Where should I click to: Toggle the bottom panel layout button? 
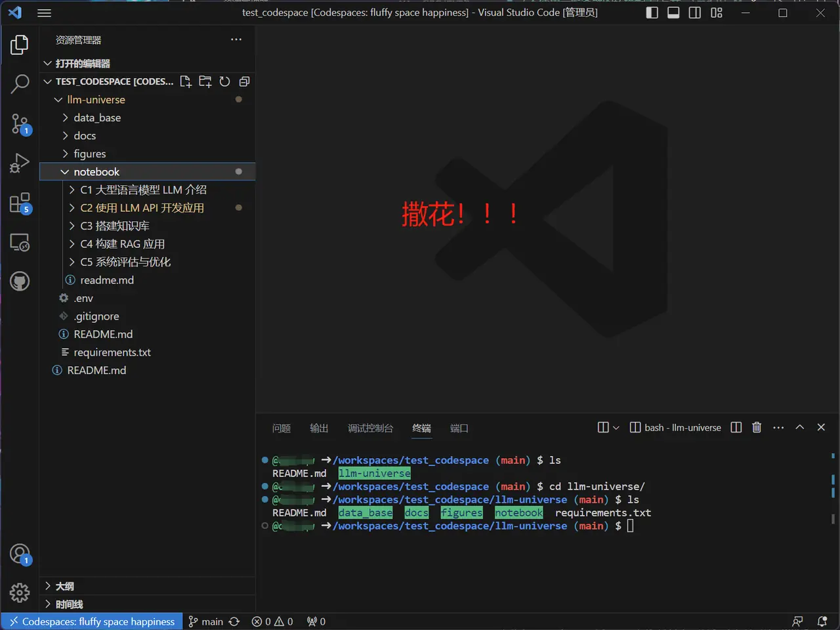tap(673, 12)
